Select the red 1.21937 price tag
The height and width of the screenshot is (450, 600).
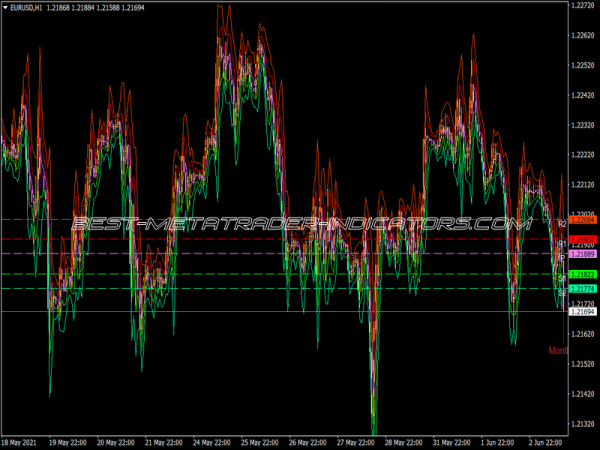[582, 239]
